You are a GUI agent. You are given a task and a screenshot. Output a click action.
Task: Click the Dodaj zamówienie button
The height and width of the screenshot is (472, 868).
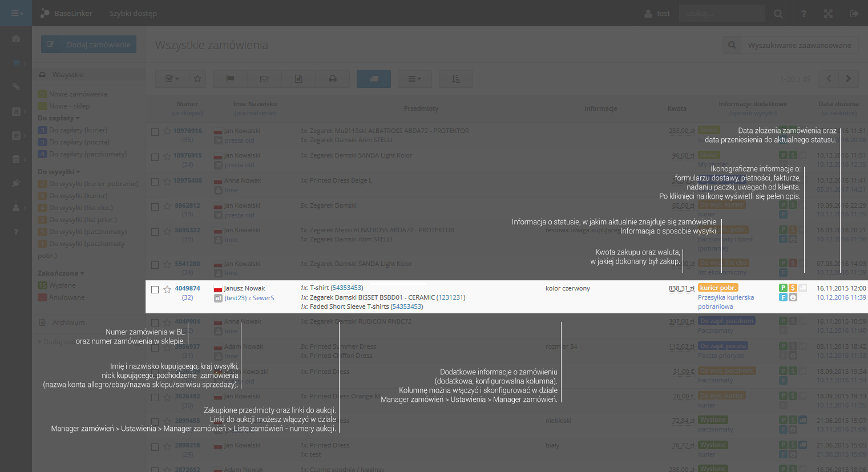[x=88, y=45]
